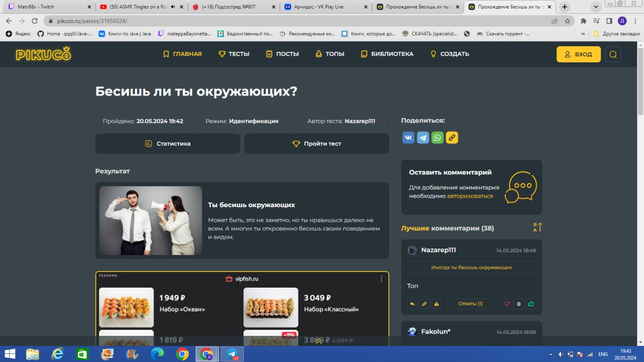Screen dimensions: 644x362
Task: Open site search magnifier icon
Action: 613,54
